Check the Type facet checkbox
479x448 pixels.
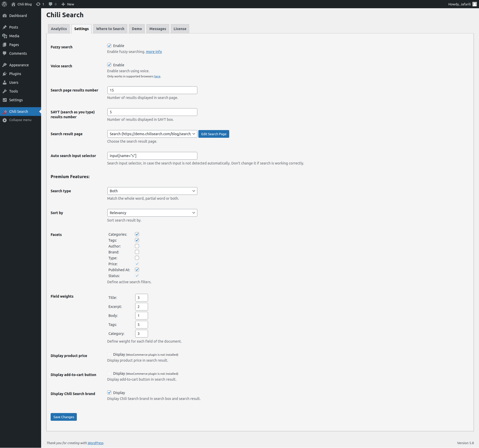click(137, 258)
